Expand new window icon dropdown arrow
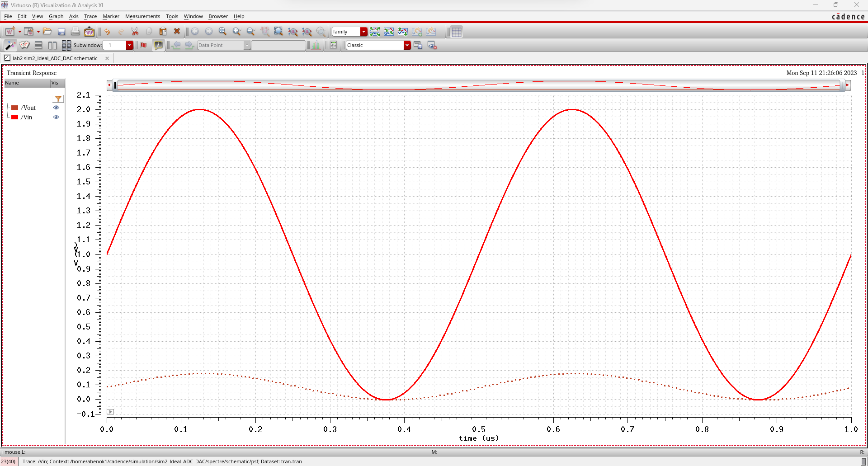 19,32
